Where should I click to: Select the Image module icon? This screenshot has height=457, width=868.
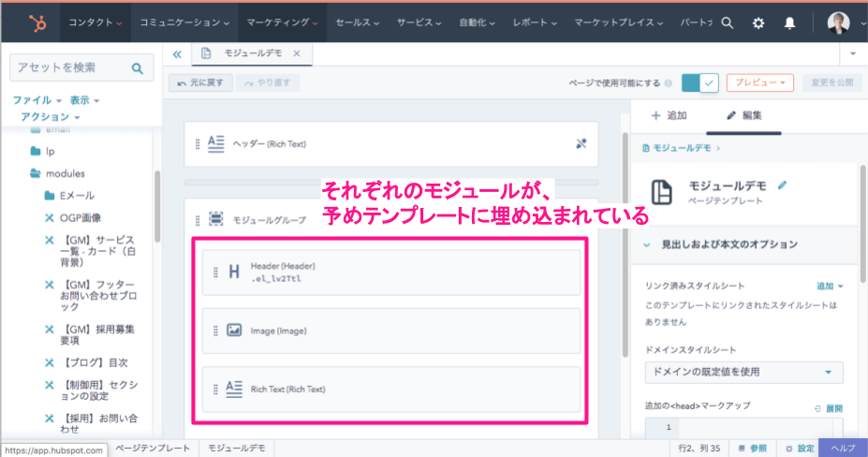tap(234, 331)
